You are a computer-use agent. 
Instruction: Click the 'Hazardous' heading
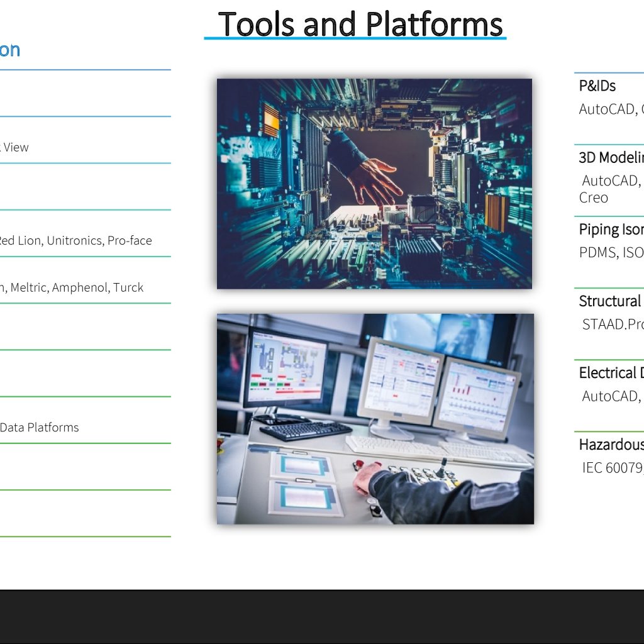[x=611, y=445]
